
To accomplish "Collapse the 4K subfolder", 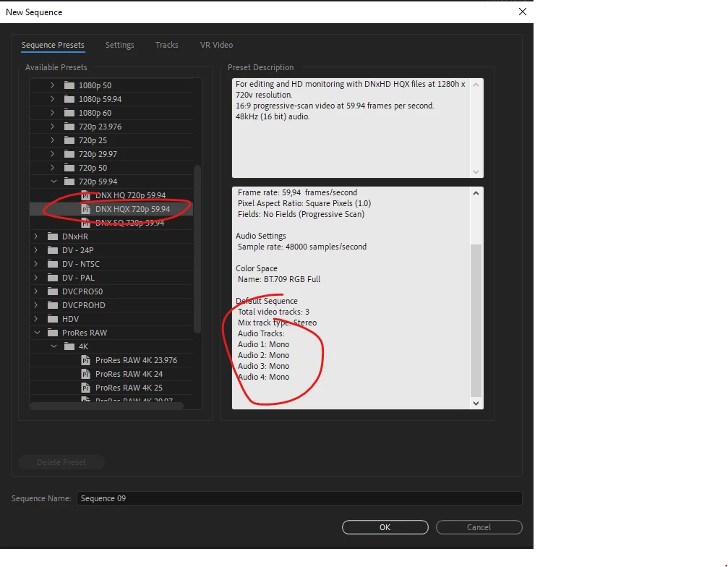I will [x=53, y=346].
